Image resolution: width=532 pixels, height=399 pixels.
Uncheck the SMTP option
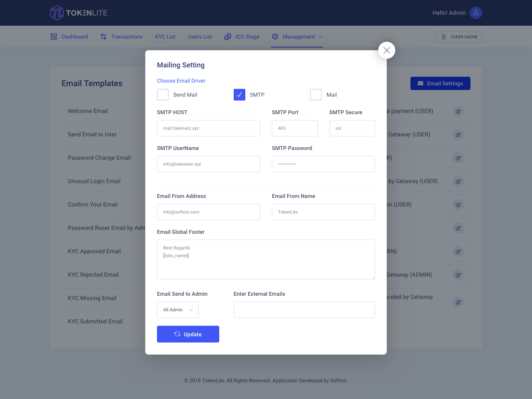pos(239,94)
